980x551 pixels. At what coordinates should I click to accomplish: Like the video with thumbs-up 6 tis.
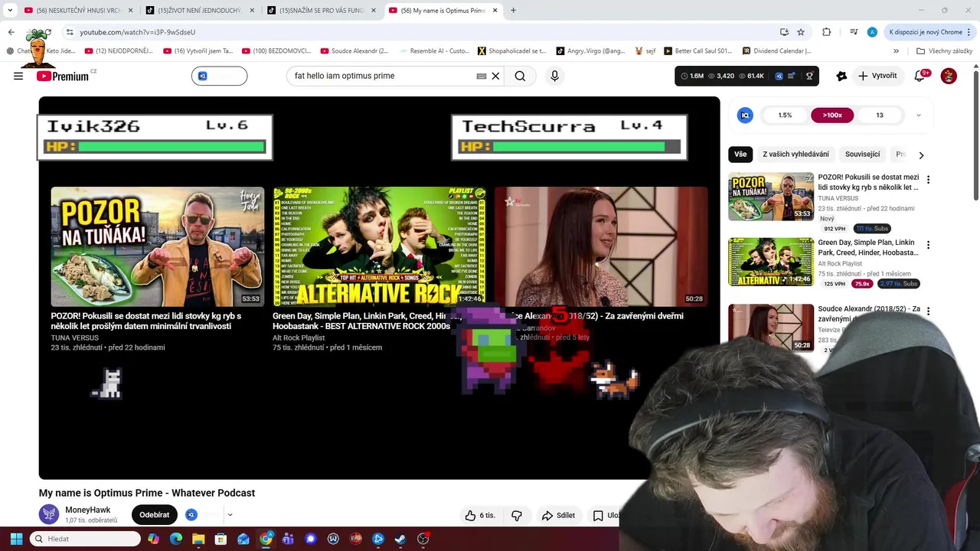pos(480,515)
